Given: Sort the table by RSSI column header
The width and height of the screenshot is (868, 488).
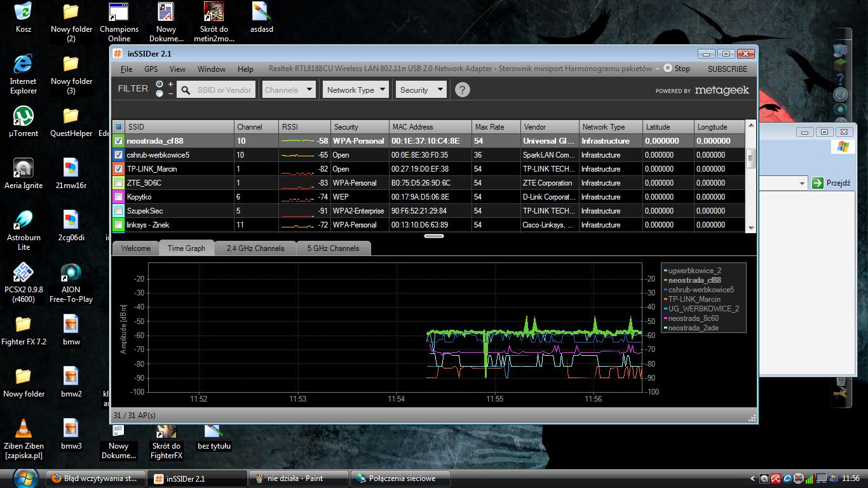Looking at the screenshot, I should 305,127.
